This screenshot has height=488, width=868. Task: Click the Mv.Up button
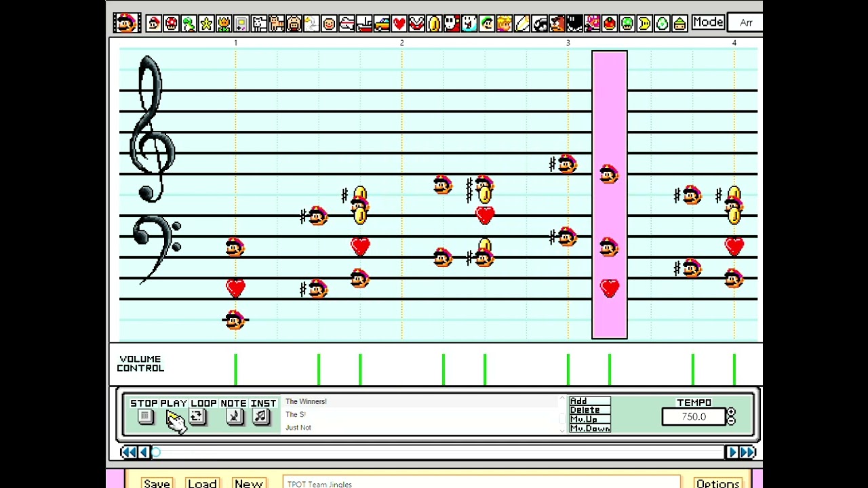[x=590, y=419]
